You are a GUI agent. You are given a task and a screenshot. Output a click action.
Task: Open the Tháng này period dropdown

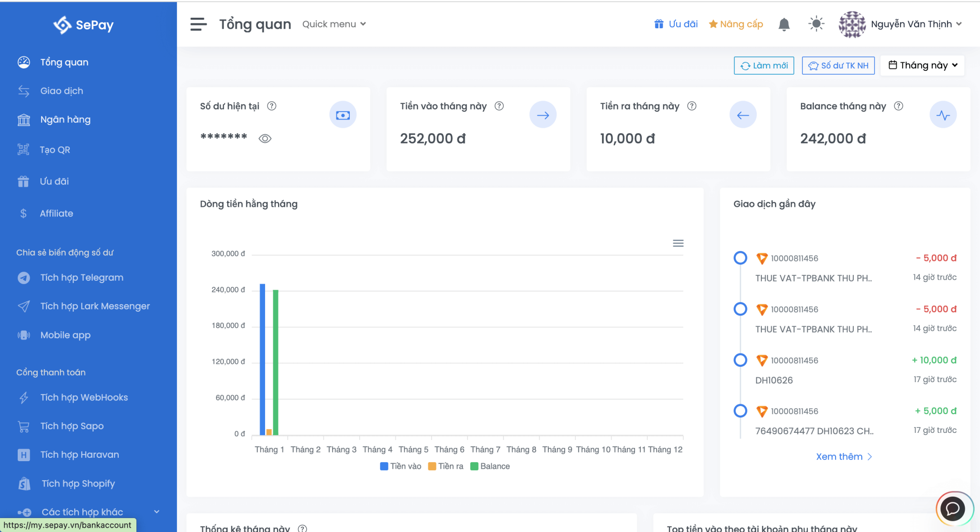click(923, 66)
